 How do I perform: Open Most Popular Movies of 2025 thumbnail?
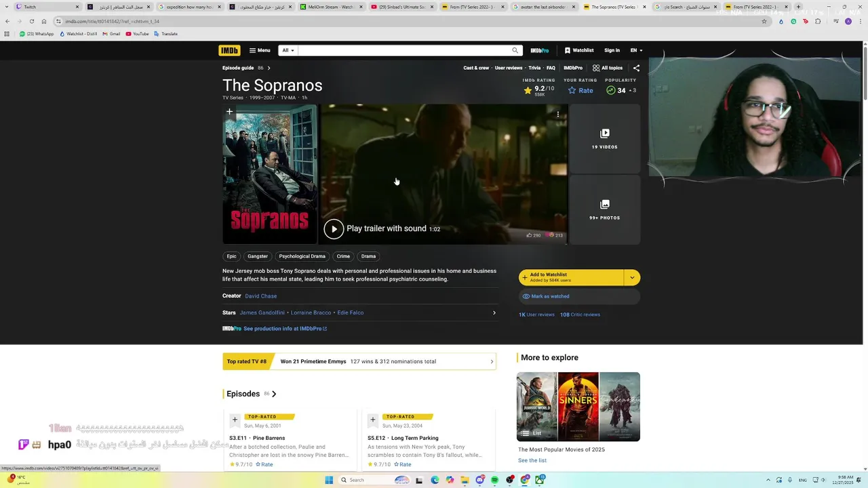click(x=578, y=407)
